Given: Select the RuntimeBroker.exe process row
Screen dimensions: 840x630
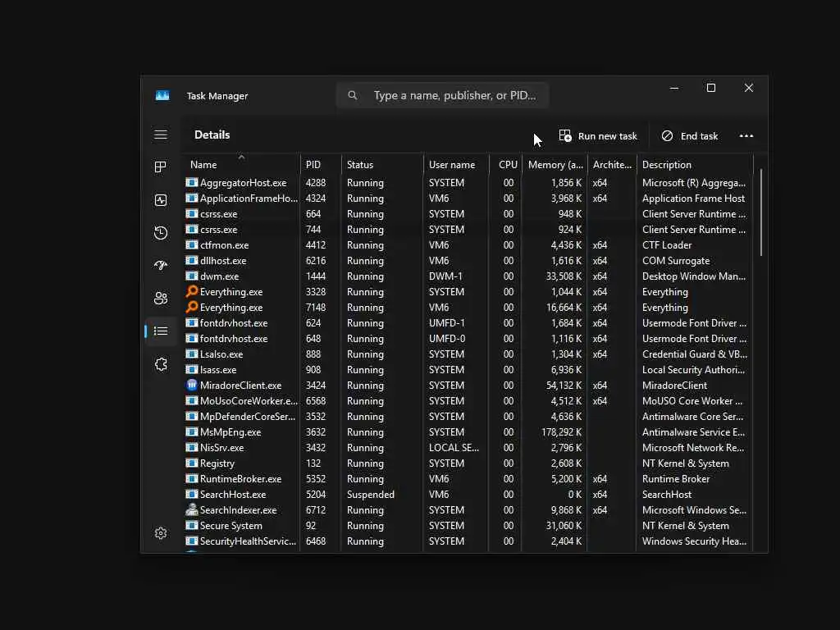Looking at the screenshot, I should pyautogui.click(x=468, y=479).
